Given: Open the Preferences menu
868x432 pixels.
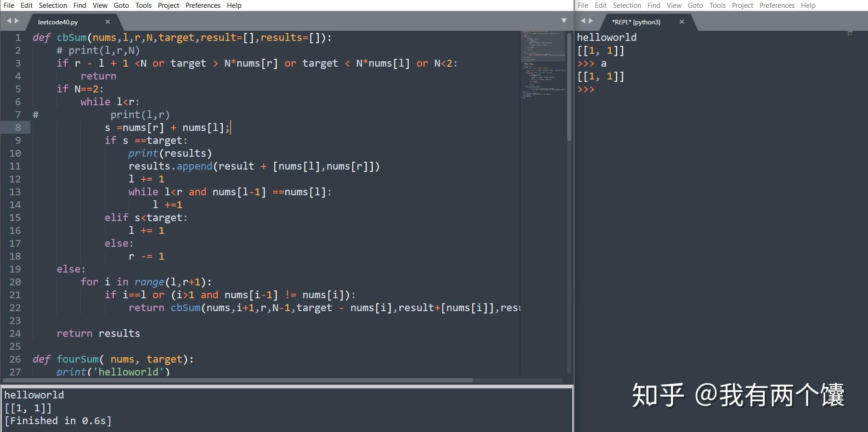Looking at the screenshot, I should pyautogui.click(x=203, y=5).
